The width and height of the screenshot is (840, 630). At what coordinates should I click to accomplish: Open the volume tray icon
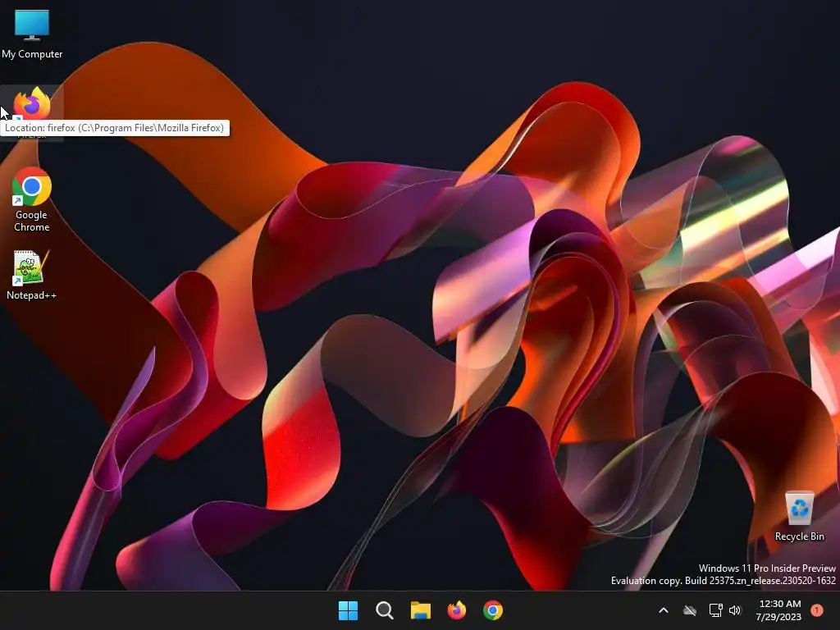pos(735,610)
